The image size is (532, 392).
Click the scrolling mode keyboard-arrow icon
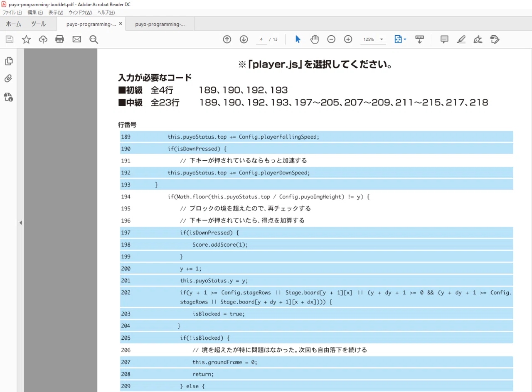(x=420, y=39)
